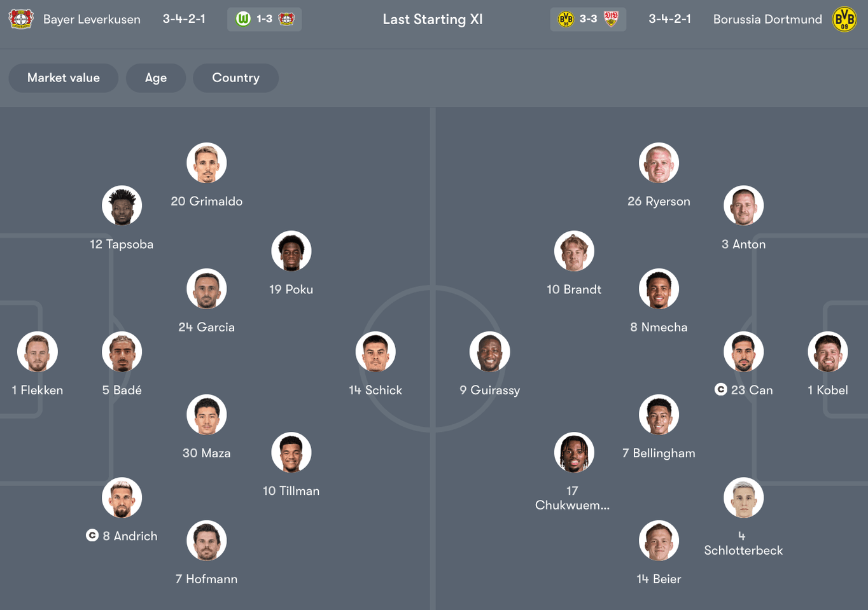Select Leverkusen's 3-4-2-1 formation label
Viewport: 868px width, 610px height.
click(184, 19)
